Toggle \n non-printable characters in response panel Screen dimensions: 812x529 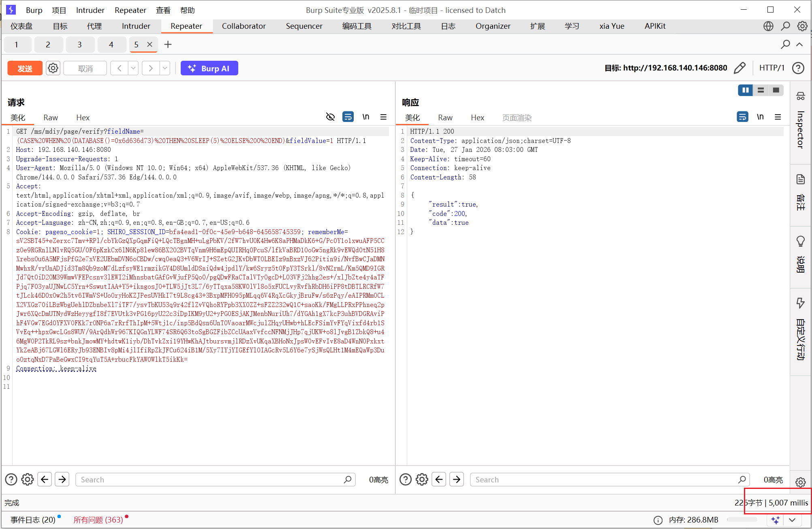coord(760,117)
